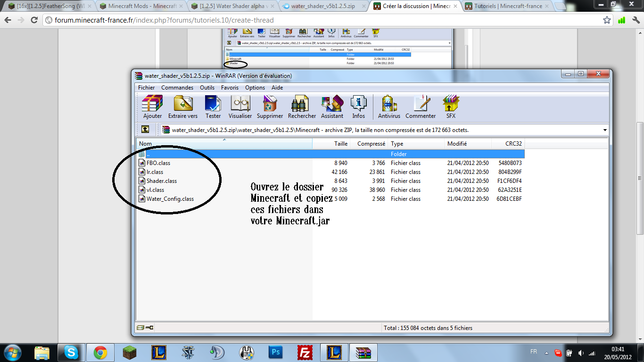Click the CRC32 value 5480B073

click(510, 163)
